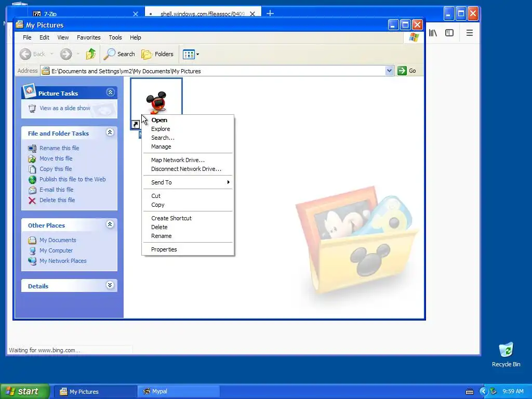Choose Delete in the context menu
Image resolution: width=532 pixels, height=399 pixels.
point(188,227)
